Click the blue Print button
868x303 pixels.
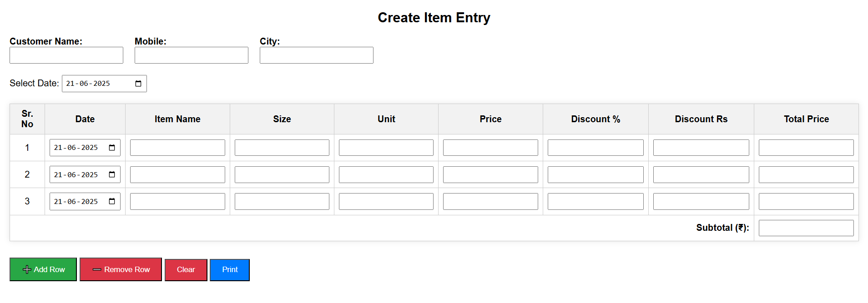point(230,270)
